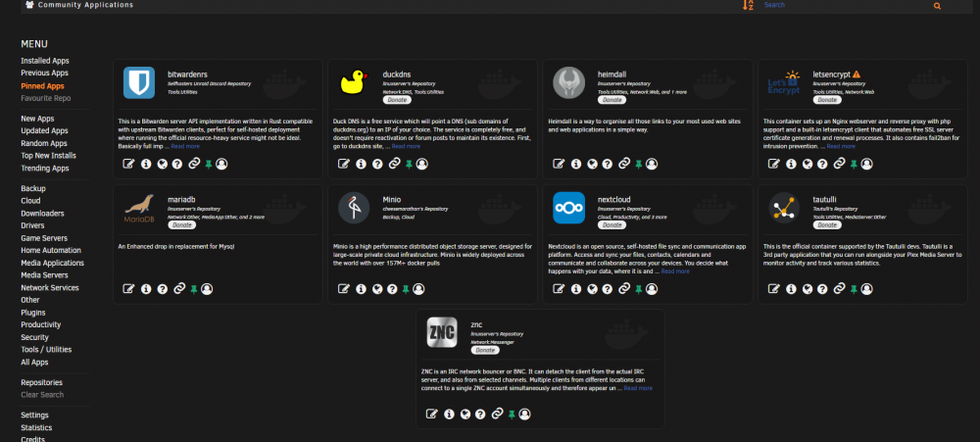The width and height of the screenshot is (980, 442).
Task: Open bitwardenrs support question mark icon
Action: coord(177,164)
